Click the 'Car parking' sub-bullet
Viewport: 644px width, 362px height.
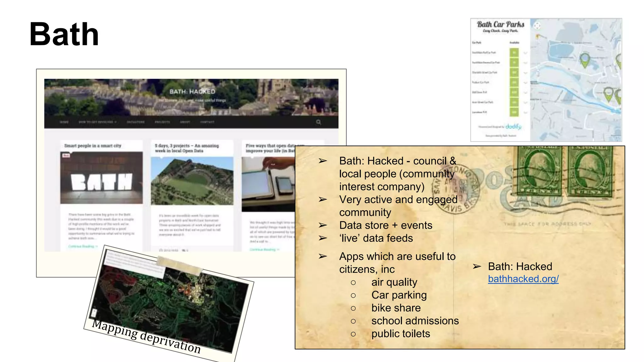click(x=399, y=295)
